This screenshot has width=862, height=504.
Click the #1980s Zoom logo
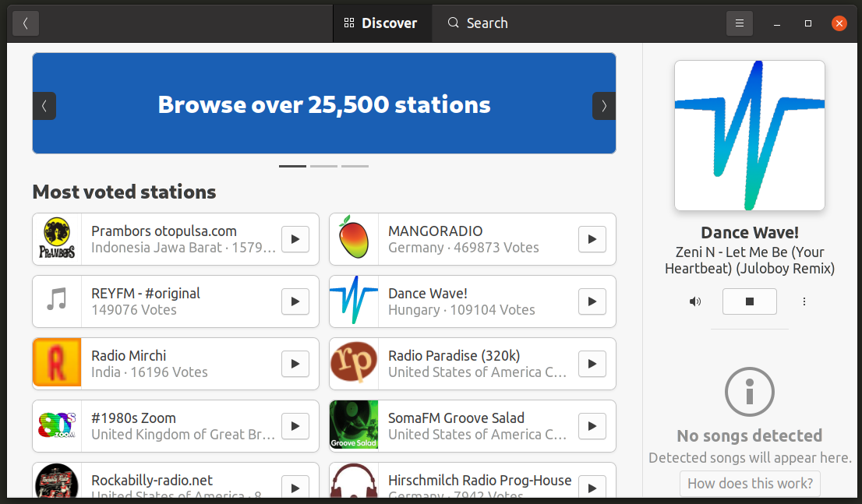tap(57, 426)
